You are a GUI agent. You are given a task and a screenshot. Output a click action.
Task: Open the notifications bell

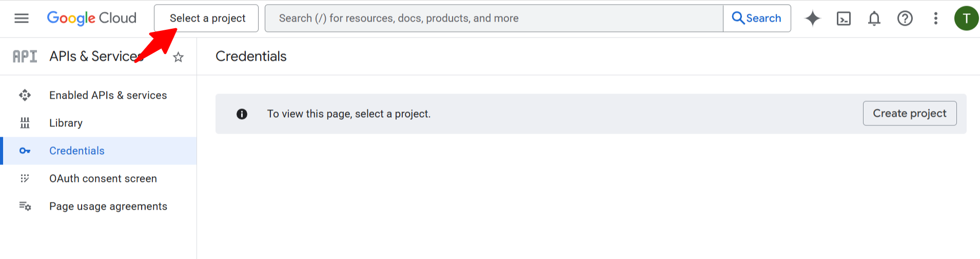point(874,18)
